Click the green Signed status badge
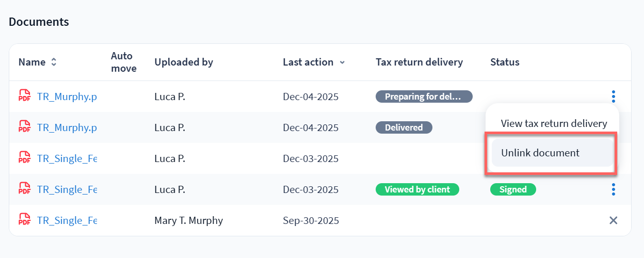This screenshot has width=644, height=258. [513, 189]
